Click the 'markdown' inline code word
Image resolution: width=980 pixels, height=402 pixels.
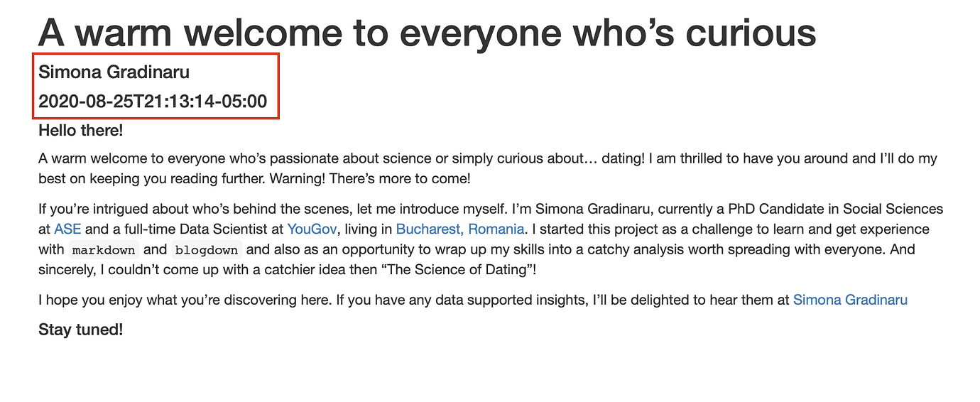[x=104, y=250]
